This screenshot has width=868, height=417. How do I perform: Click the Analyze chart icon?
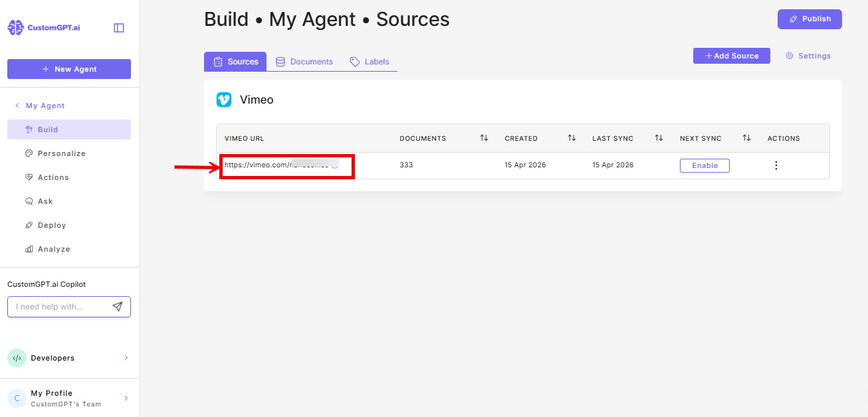[x=29, y=248]
